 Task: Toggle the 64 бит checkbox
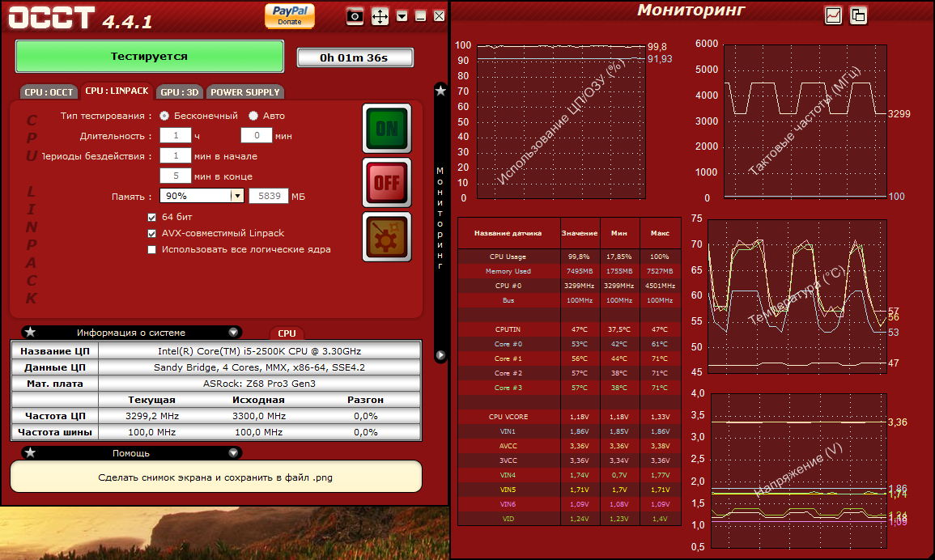tap(151, 217)
